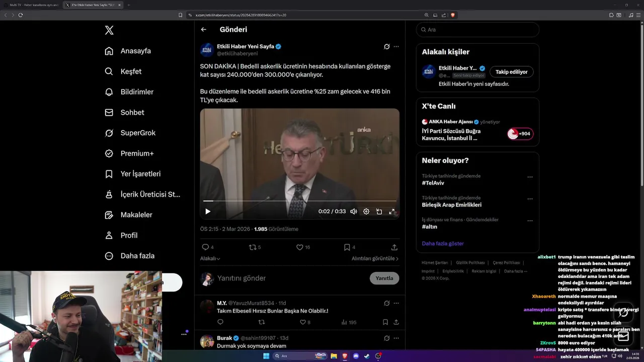This screenshot has width=644, height=362.
Task: Open Yer İşaretleri bookmarks
Action: pyautogui.click(x=133, y=174)
